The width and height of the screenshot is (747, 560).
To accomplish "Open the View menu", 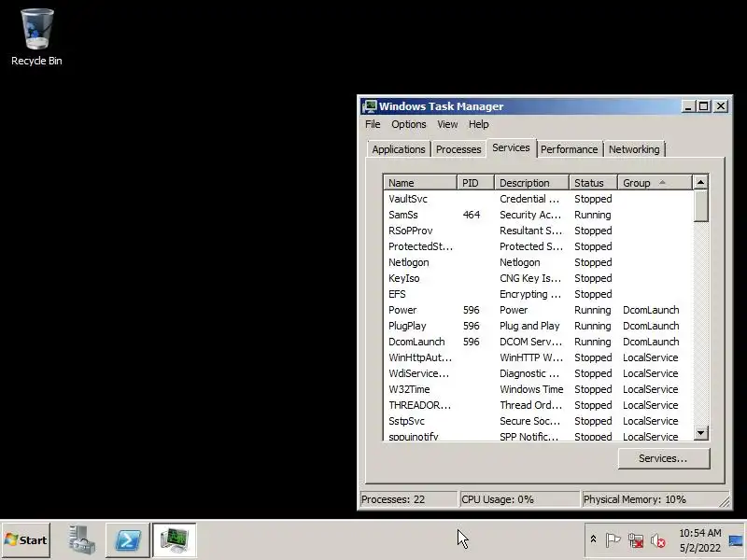I will coord(447,124).
